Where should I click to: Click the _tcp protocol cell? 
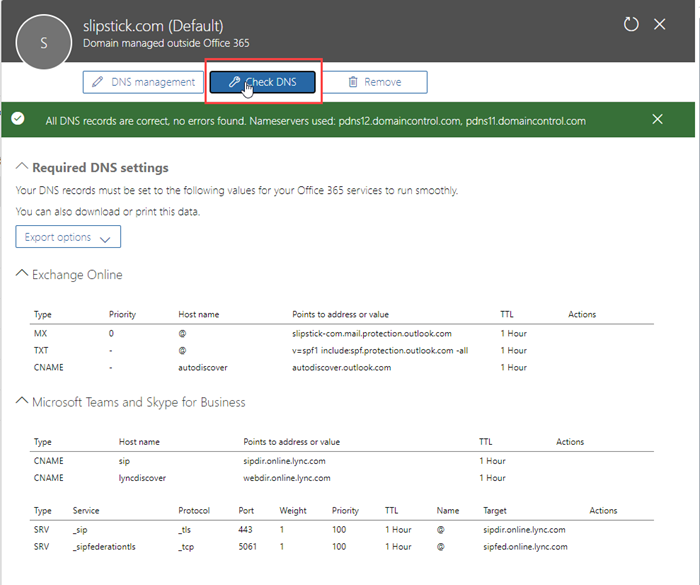[186, 547]
